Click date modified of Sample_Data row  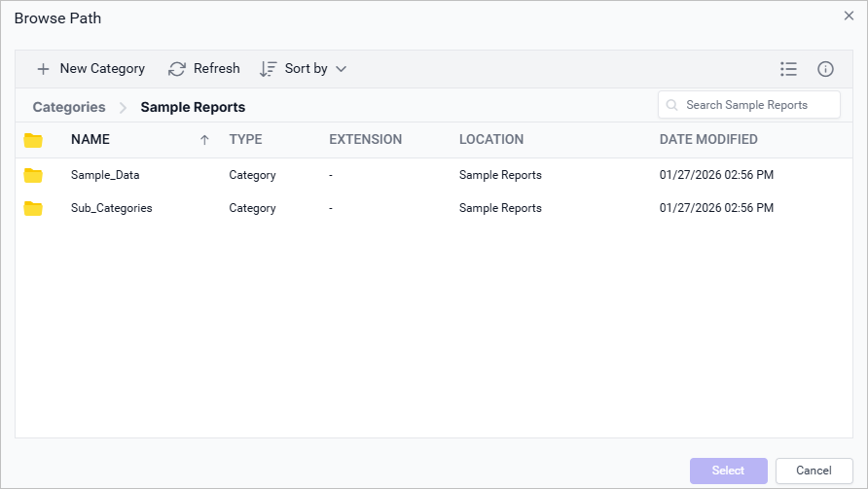(716, 175)
